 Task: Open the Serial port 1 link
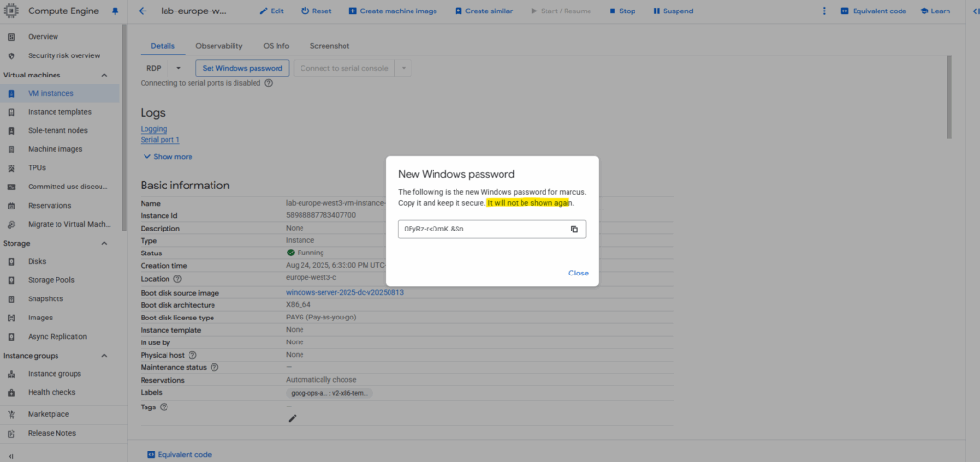pos(160,140)
